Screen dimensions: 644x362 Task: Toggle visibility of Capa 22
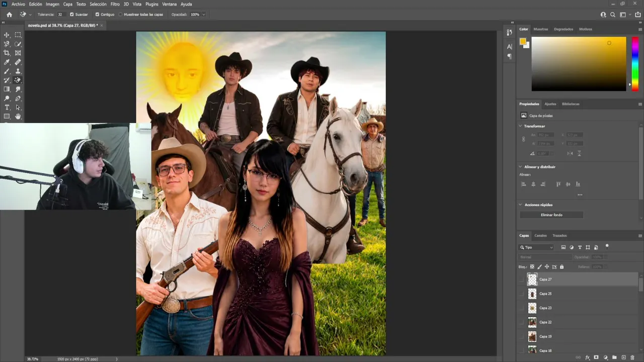pos(522,322)
